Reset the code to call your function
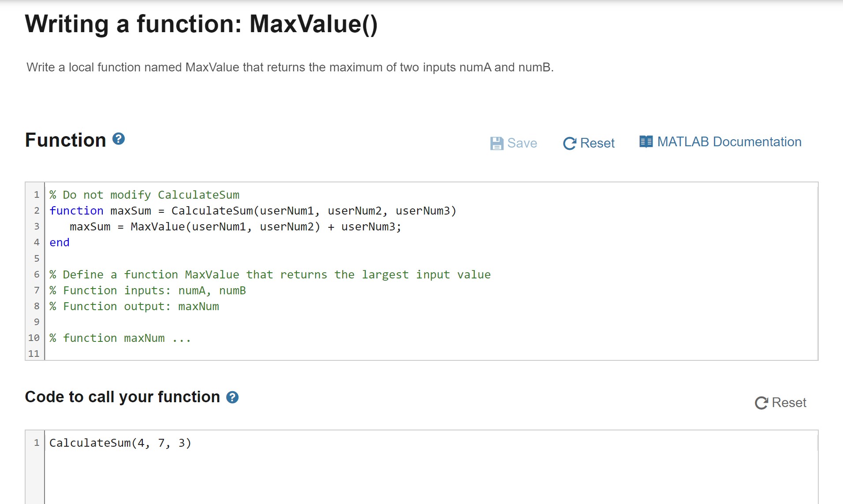The width and height of the screenshot is (843, 504). coord(789,402)
